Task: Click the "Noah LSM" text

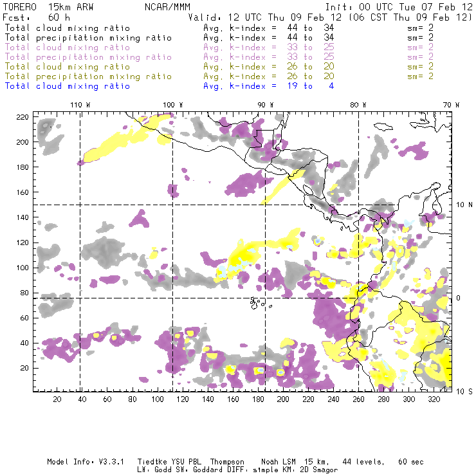Action: 279,462
